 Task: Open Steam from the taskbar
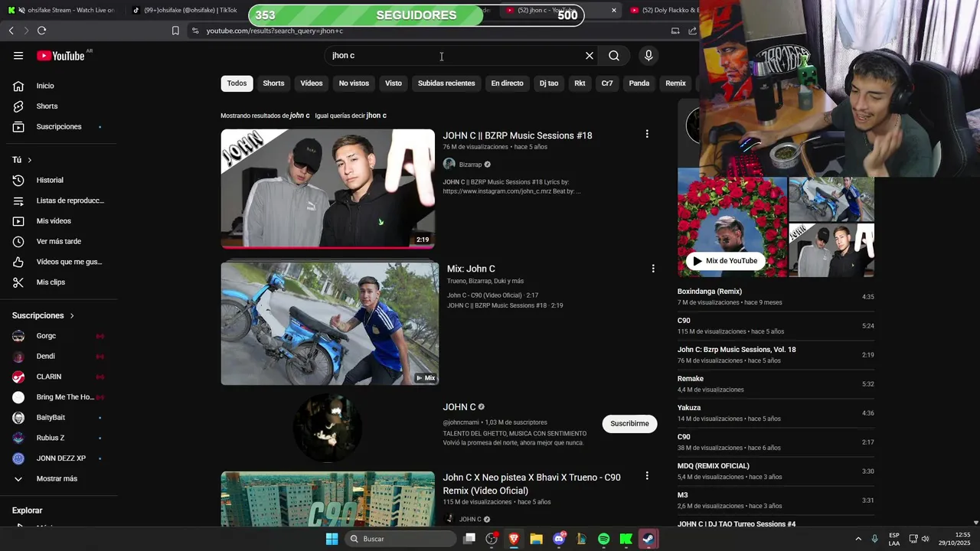coord(648,539)
